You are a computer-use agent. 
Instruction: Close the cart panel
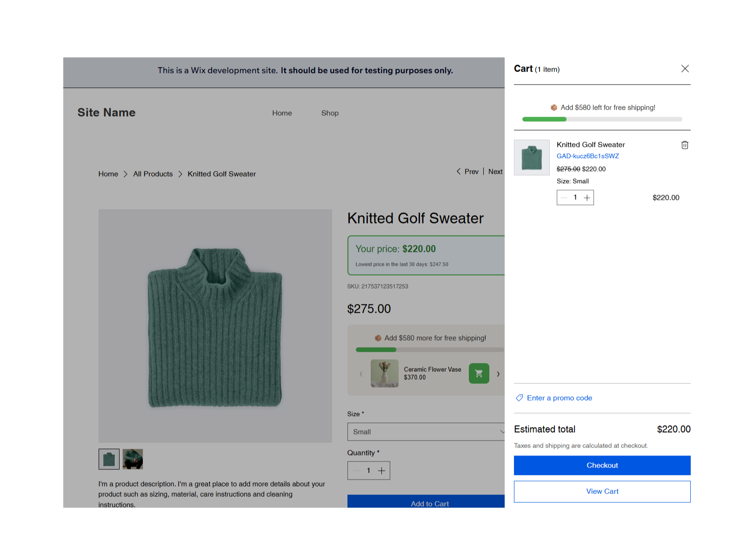pos(685,69)
